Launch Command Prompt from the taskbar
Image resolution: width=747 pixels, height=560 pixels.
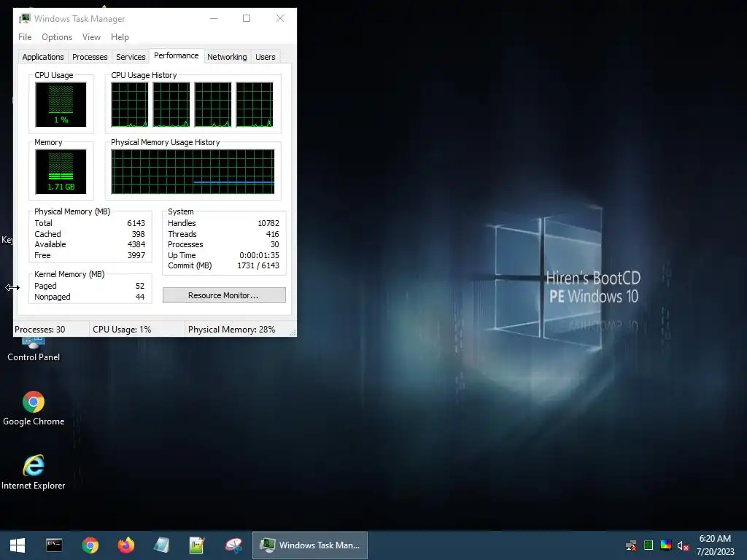(54, 545)
